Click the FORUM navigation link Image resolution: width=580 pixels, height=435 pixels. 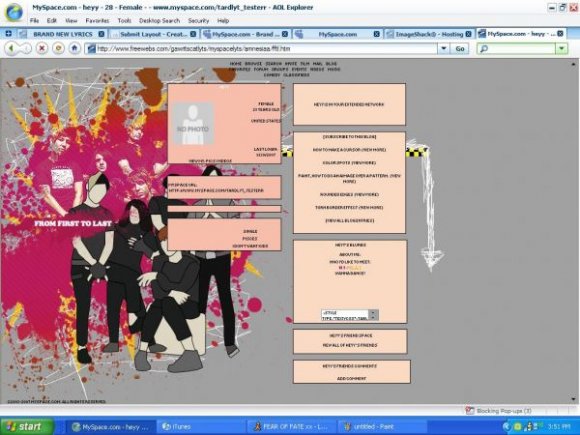point(261,69)
